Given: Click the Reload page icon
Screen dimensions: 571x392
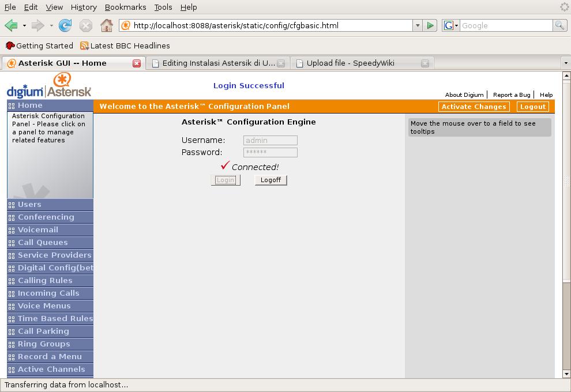Looking at the screenshot, I should point(65,25).
